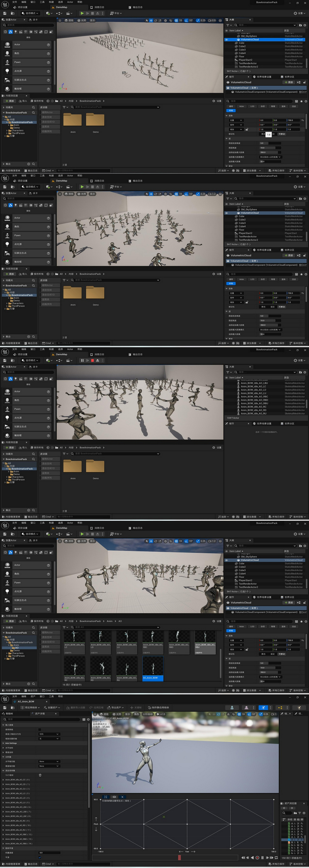The height and width of the screenshot is (868, 309).
Task: Toggle 平滑 checkbox under 取样平滑
Action: 40,857
